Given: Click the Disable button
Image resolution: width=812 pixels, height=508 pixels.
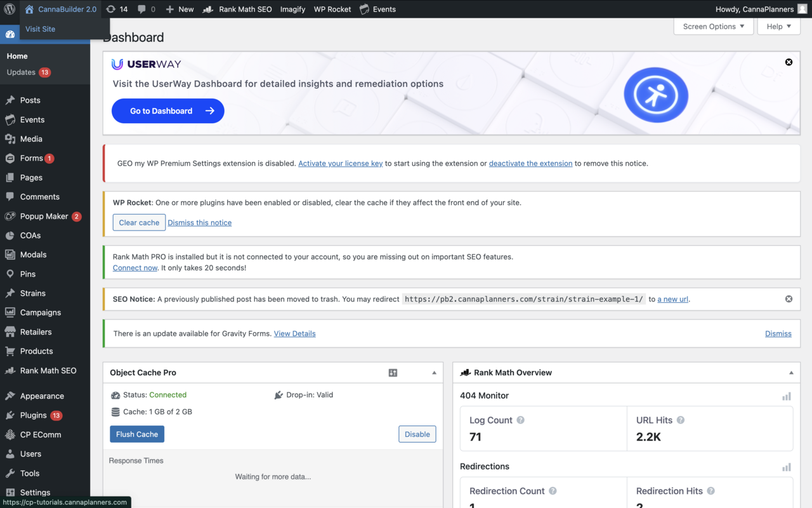Looking at the screenshot, I should (x=417, y=434).
